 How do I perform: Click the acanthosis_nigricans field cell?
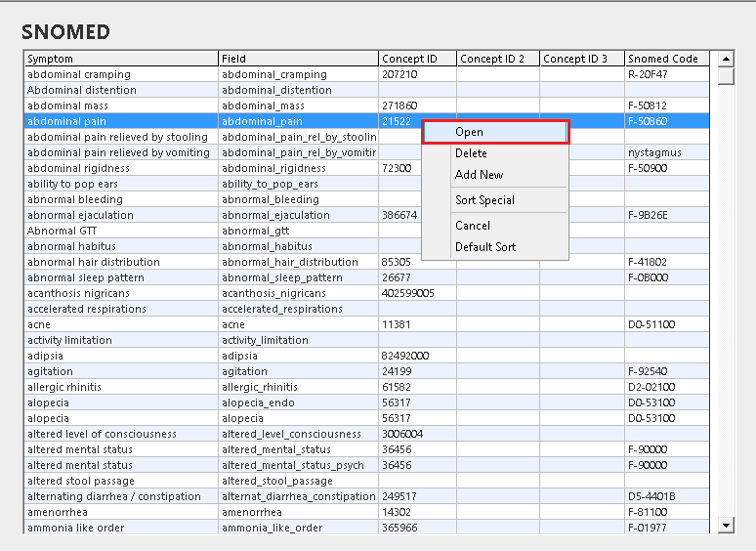[x=299, y=293]
